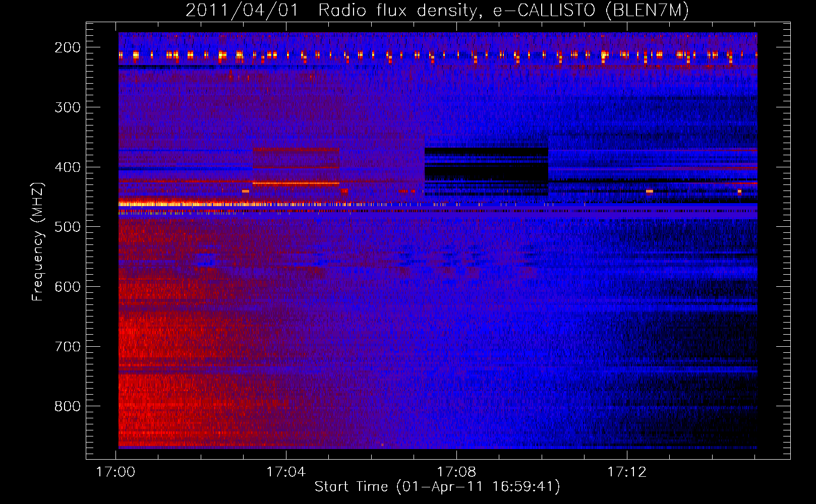Image resolution: width=816 pixels, height=504 pixels.
Task: Click the 800 frequency tick label
Action: 68,406
